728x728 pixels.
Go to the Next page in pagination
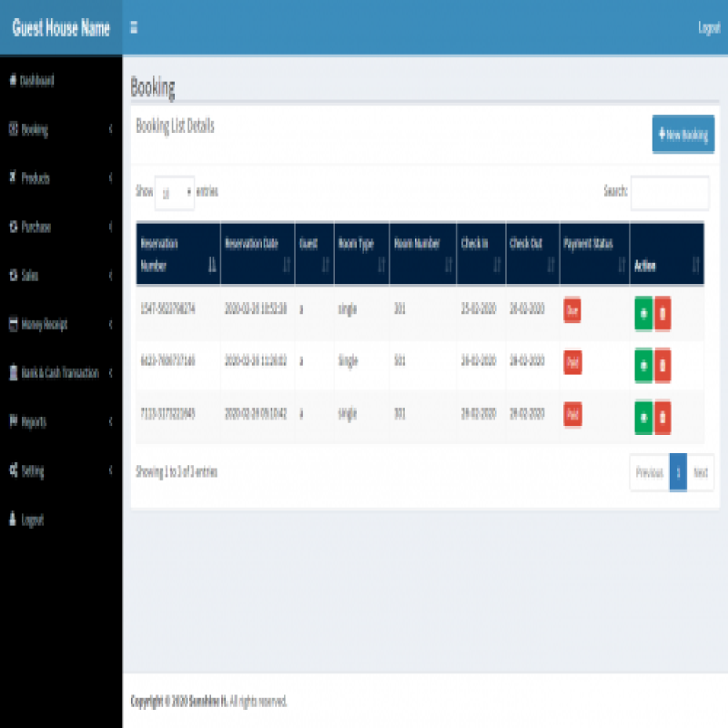coord(700,473)
